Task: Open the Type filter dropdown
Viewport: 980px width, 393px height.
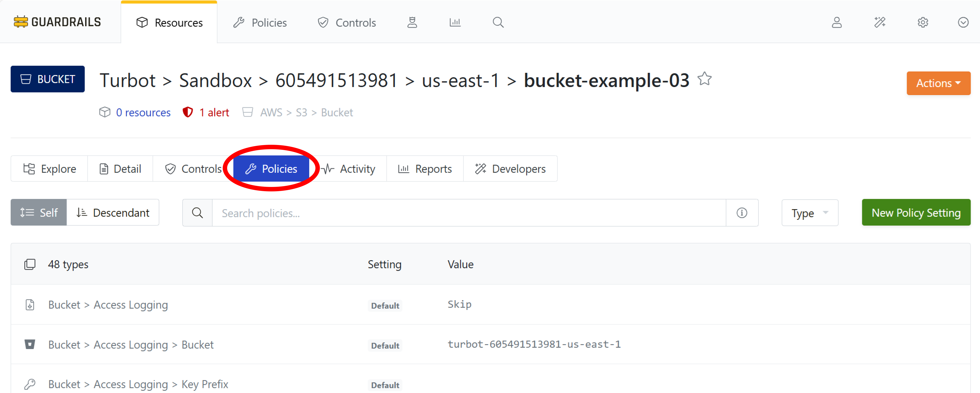Action: click(810, 213)
